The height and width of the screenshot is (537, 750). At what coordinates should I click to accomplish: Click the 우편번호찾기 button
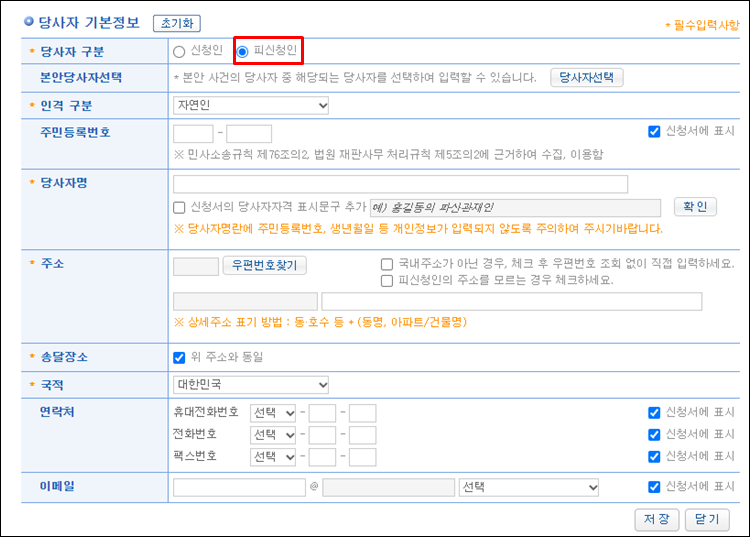tap(265, 265)
